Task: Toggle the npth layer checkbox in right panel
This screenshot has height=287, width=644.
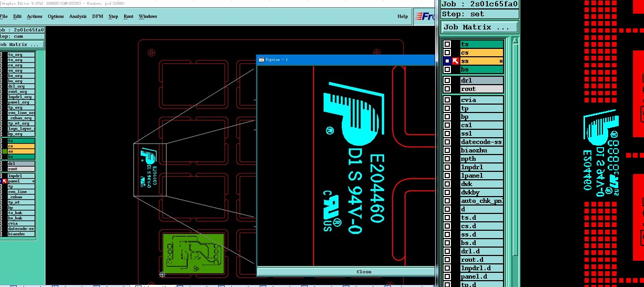Action: pos(447,159)
